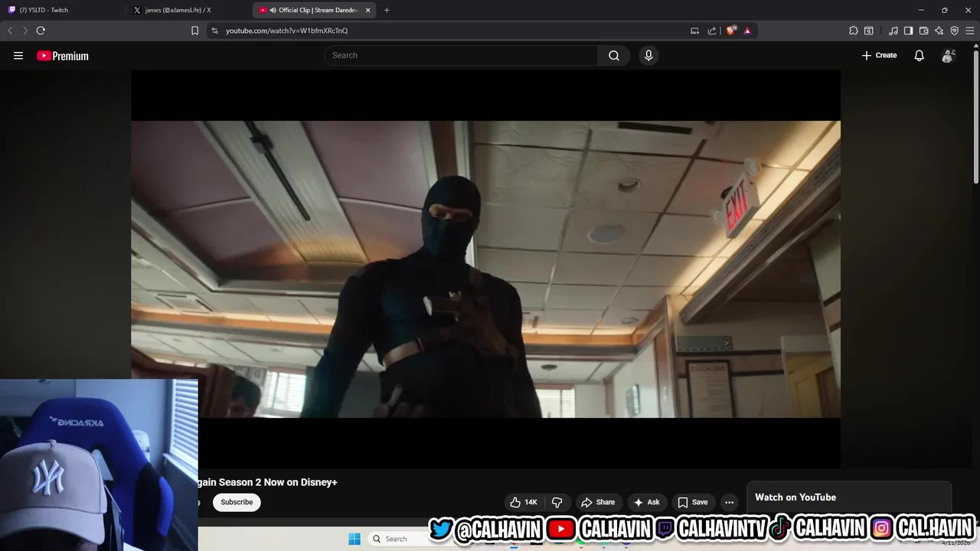Subscribe to the channel
980x551 pixels.
click(x=237, y=502)
